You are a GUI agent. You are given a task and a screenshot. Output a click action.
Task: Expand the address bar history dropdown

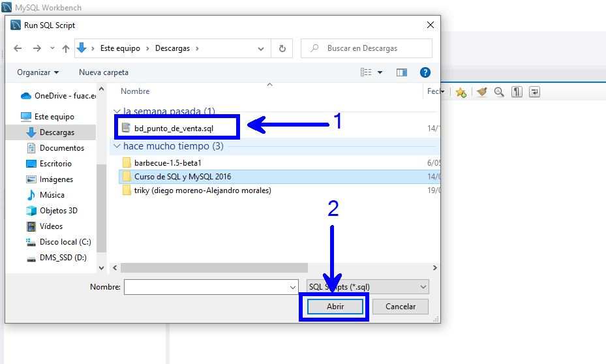click(x=261, y=49)
